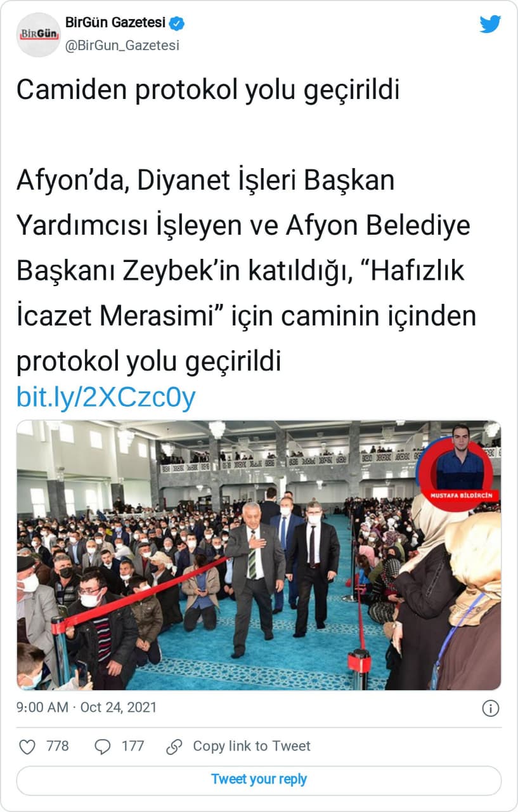Open the bit.ly/2XCzc0y link
Screen dimensions: 518x812
pos(106,398)
